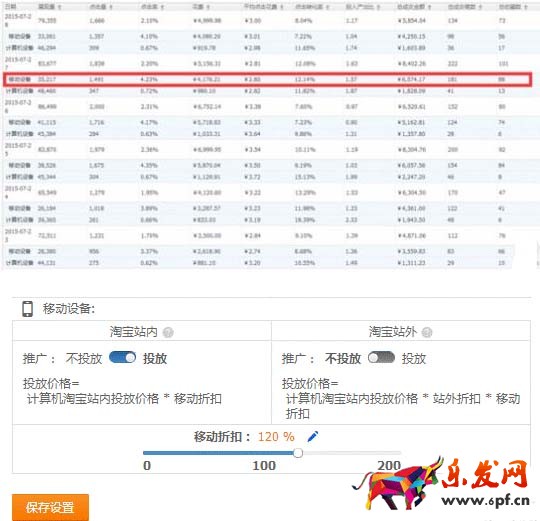Sort by 平均点击花费 arrow
This screenshot has width=540, height=521.
pyautogui.click(x=282, y=7)
